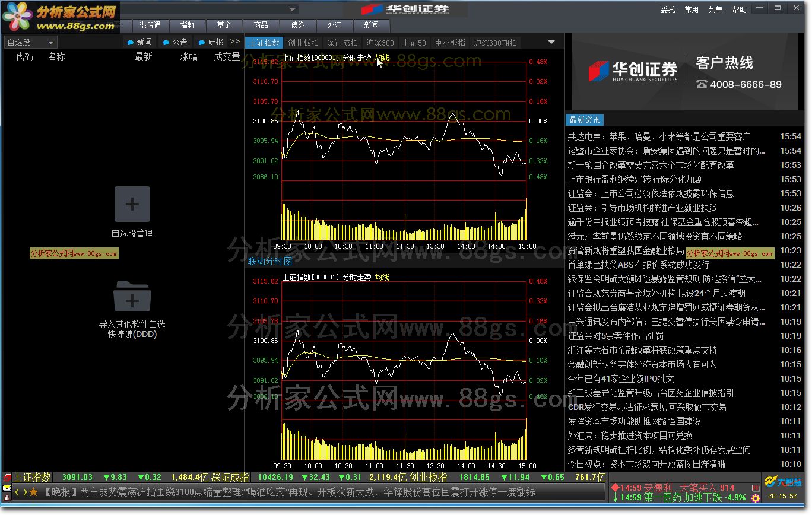Switch to the 债券 tab
This screenshot has height=515, width=812.
pos(298,26)
